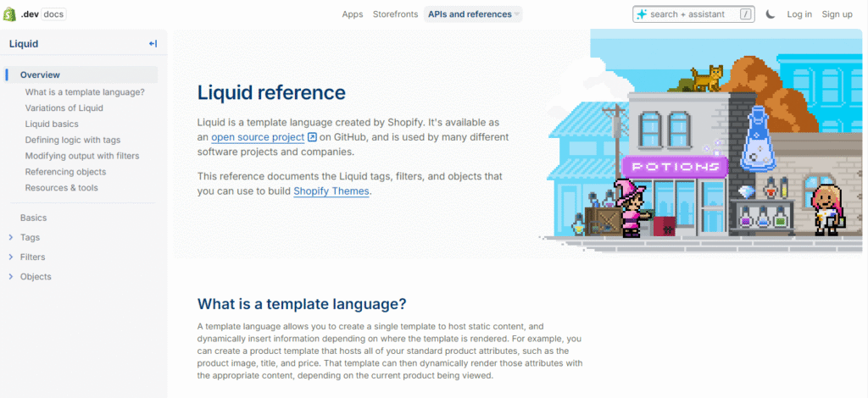Expand the Filters section chevron
Image resolution: width=868 pixels, height=398 pixels.
tap(10, 257)
